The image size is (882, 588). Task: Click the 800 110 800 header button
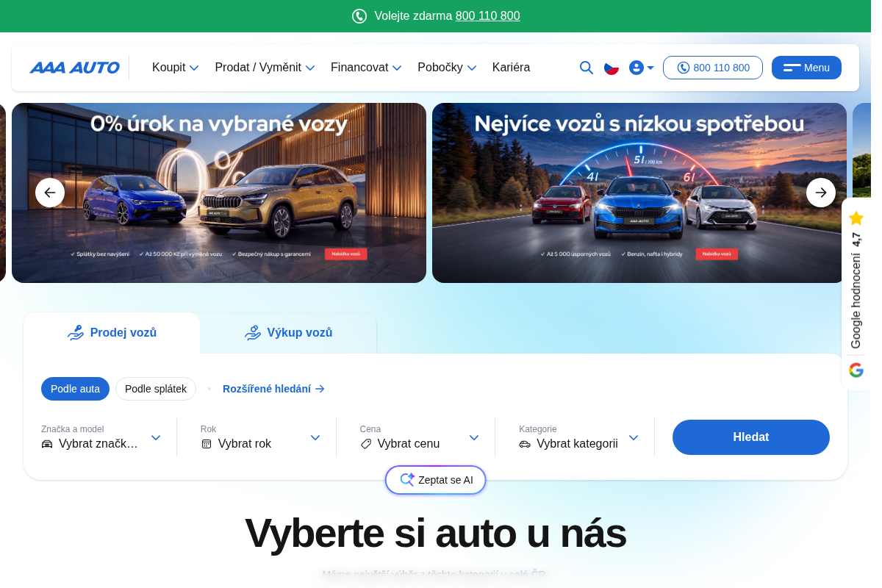tap(713, 68)
